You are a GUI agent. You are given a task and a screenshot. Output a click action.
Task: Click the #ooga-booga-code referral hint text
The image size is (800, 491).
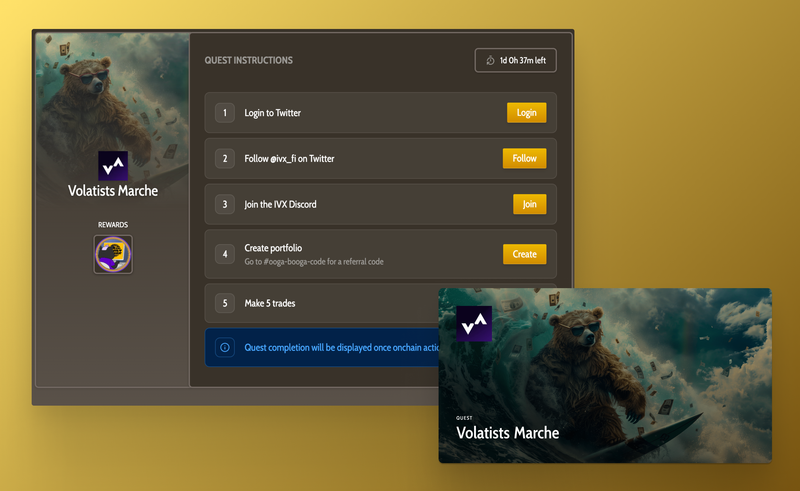pyautogui.click(x=314, y=262)
